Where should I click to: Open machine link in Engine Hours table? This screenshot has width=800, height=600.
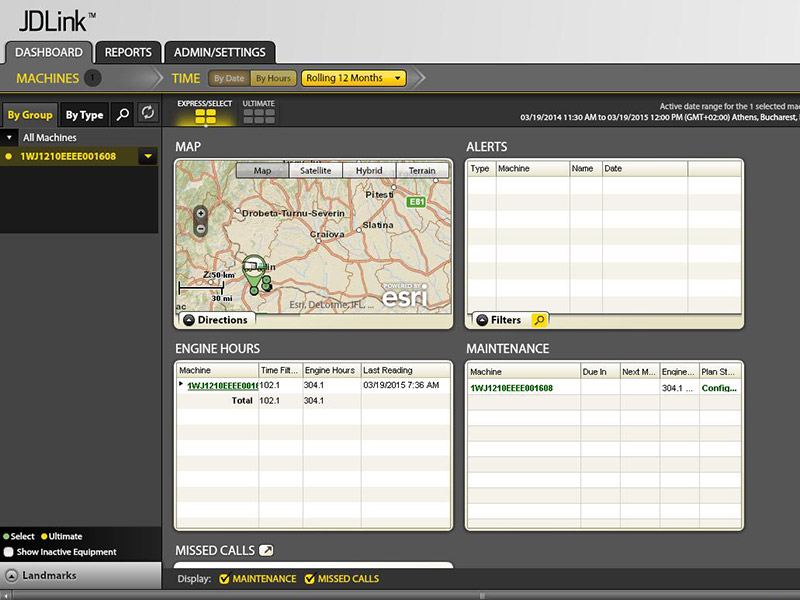[222, 386]
